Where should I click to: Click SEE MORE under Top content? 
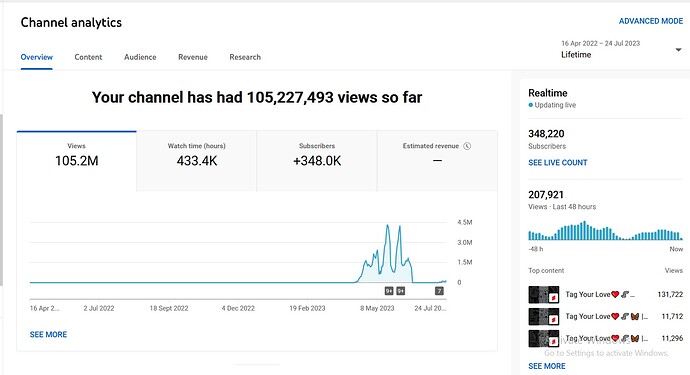click(547, 366)
